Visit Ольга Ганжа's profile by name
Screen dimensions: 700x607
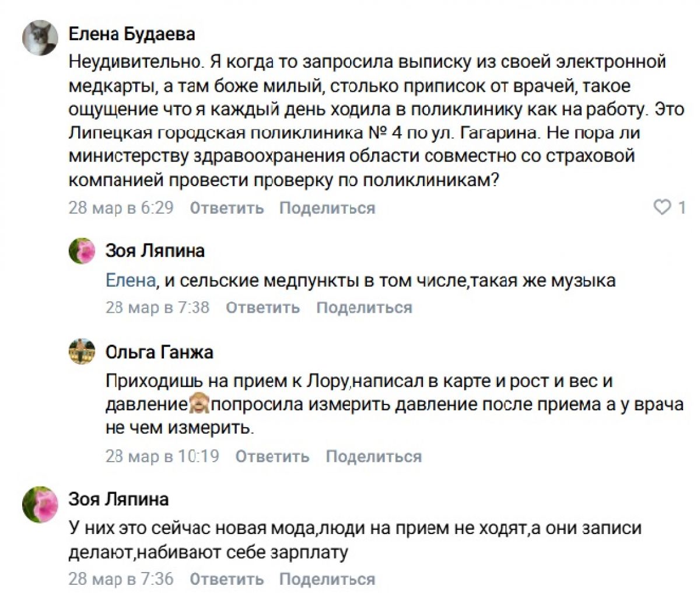click(159, 352)
